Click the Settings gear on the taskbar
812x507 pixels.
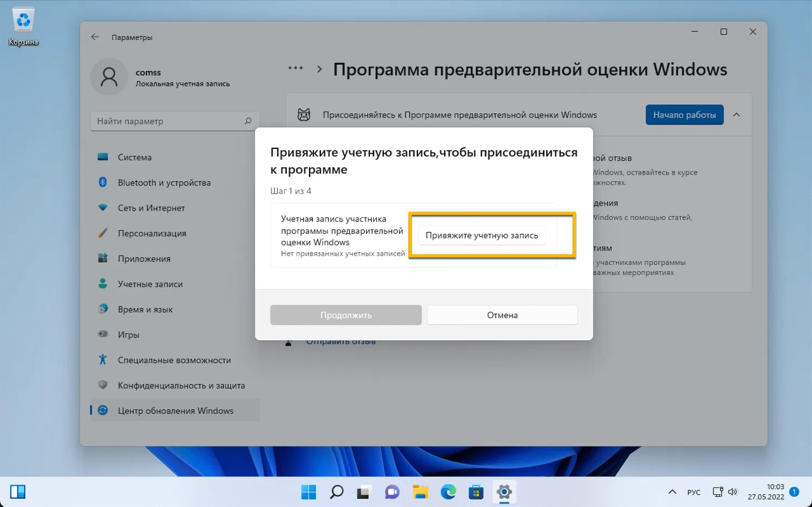[504, 492]
